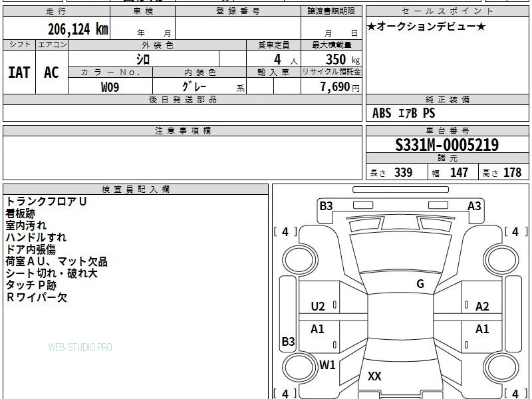The height and width of the screenshot is (399, 532).
Task: Click the リサイクル預託金 header
Action: pos(331,72)
